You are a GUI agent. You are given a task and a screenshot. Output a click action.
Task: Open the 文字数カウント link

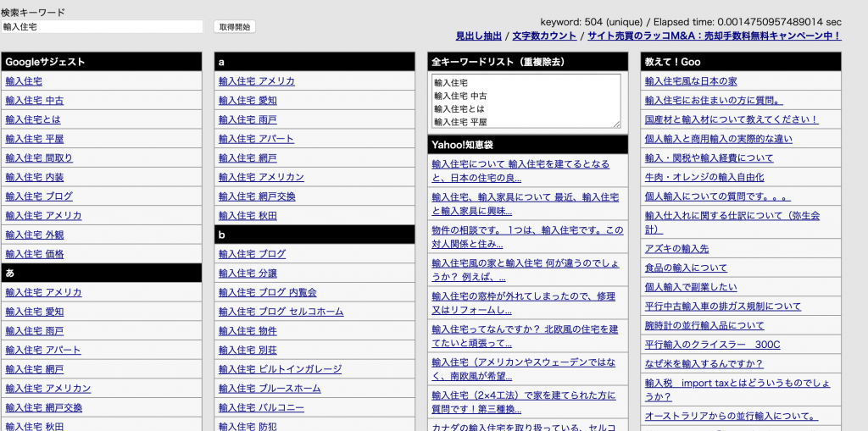click(544, 36)
